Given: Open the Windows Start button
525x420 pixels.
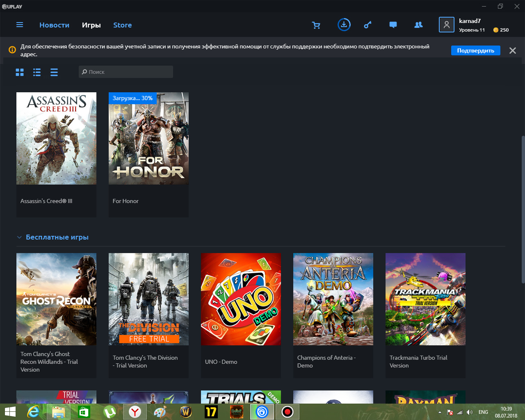Looking at the screenshot, I should tap(10, 412).
